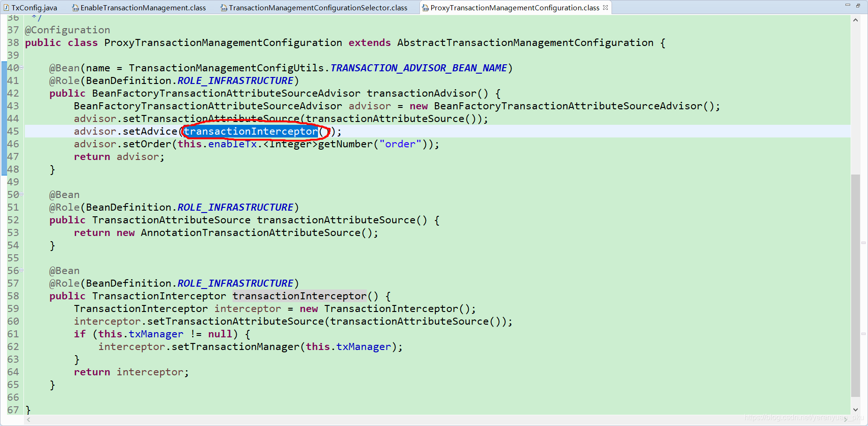This screenshot has width=868, height=426.
Task: Click the upper overview ruler annotation mark
Action: (863, 243)
